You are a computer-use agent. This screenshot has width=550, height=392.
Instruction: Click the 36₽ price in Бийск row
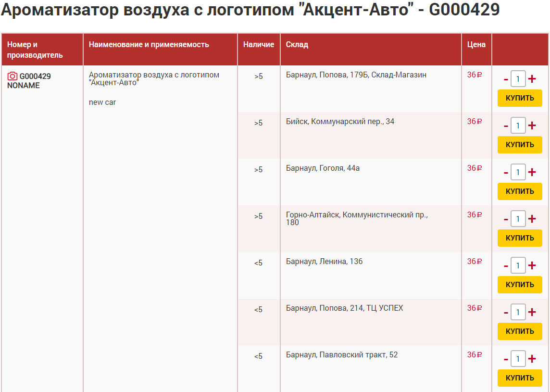point(475,121)
